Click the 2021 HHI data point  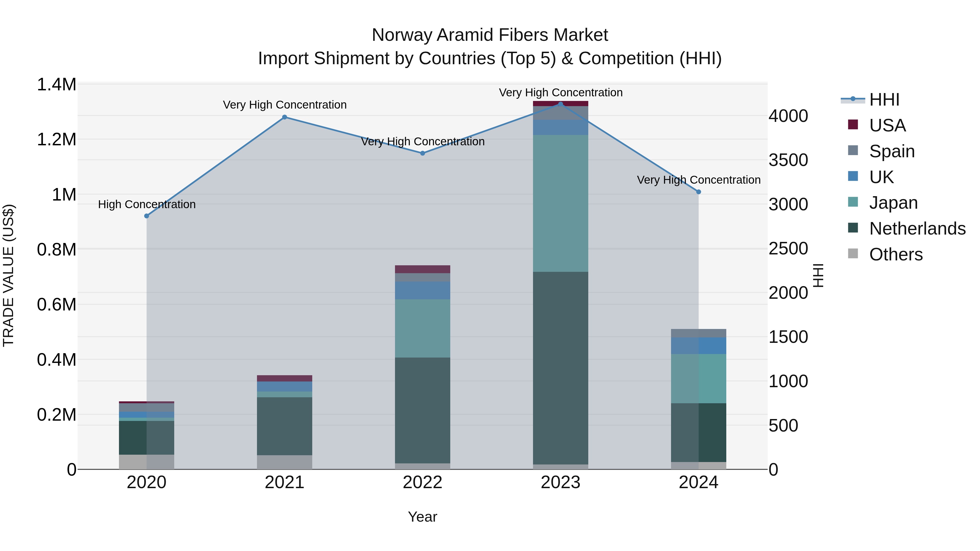click(284, 117)
